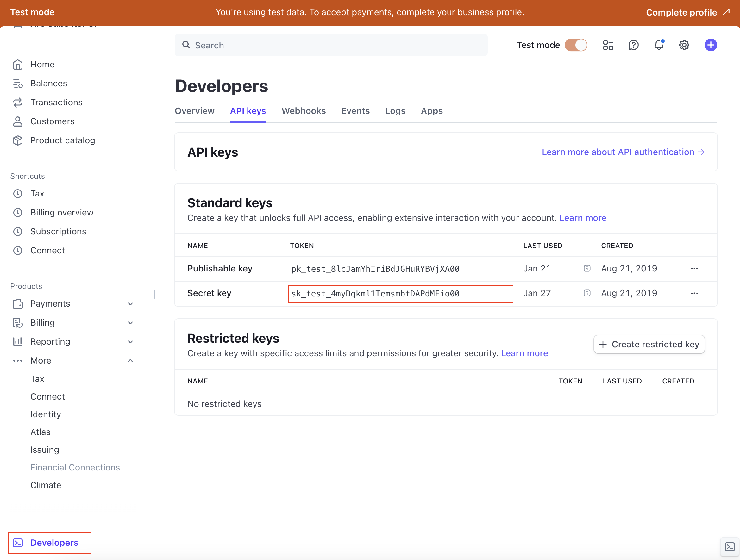Switch to the Overview tab

(x=194, y=111)
